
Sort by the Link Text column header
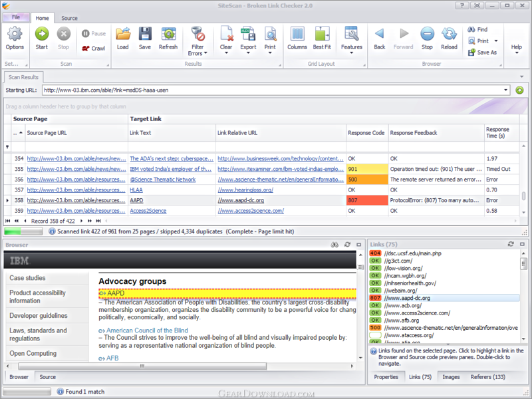(x=172, y=132)
